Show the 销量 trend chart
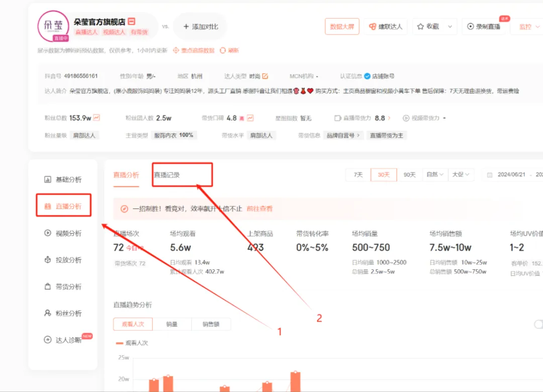This screenshot has width=543, height=392. [172, 324]
